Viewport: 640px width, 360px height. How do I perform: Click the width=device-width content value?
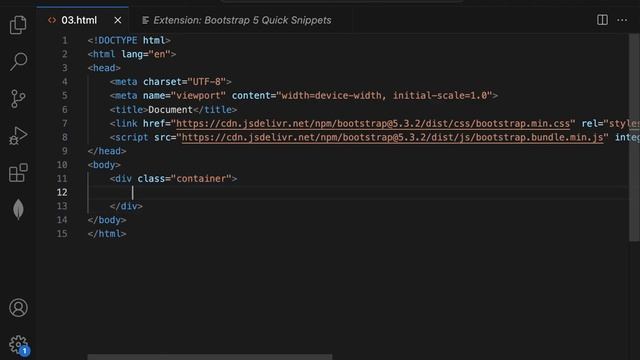pos(331,96)
